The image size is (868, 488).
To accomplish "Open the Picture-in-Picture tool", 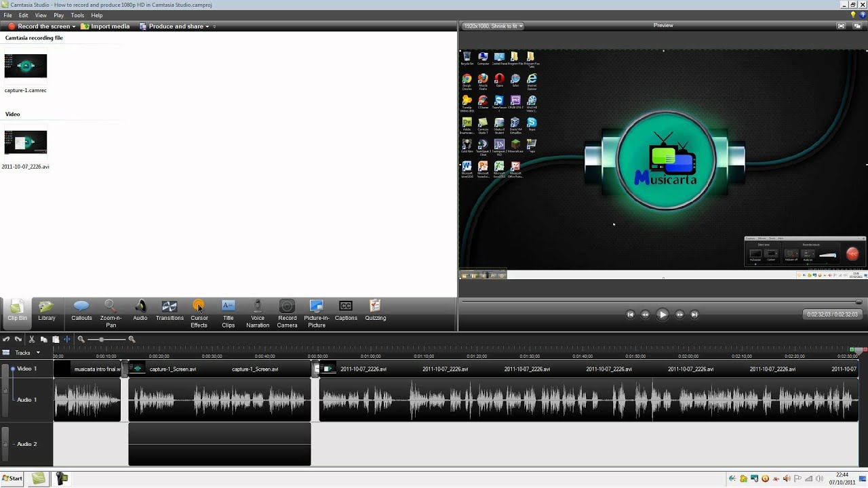I will (317, 313).
